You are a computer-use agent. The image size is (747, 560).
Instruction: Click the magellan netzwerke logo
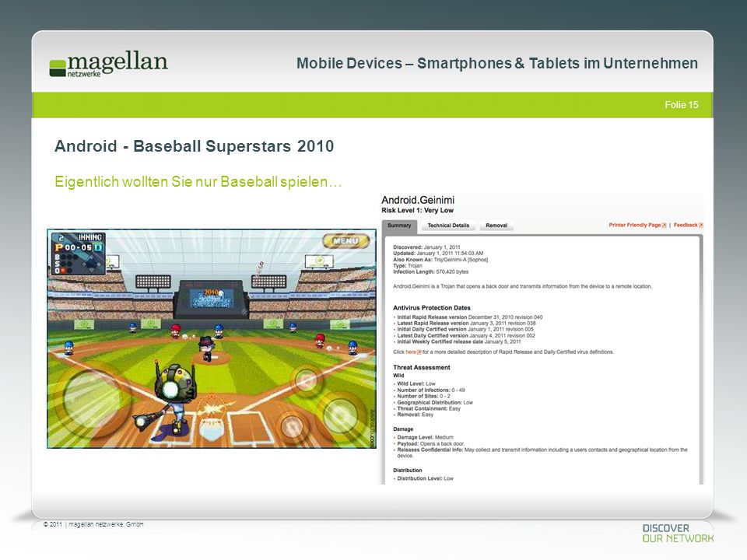click(108, 65)
